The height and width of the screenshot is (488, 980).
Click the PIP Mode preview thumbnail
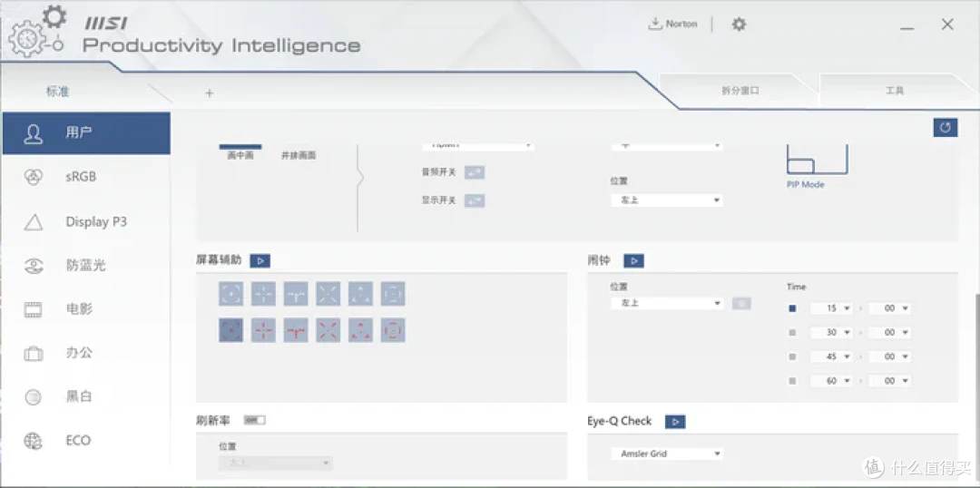(817, 160)
